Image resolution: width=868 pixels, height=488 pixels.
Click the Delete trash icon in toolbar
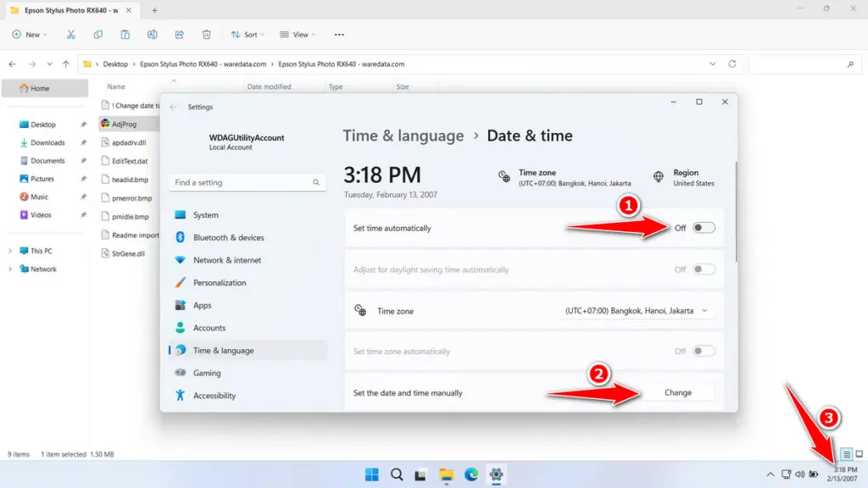pyautogui.click(x=206, y=35)
